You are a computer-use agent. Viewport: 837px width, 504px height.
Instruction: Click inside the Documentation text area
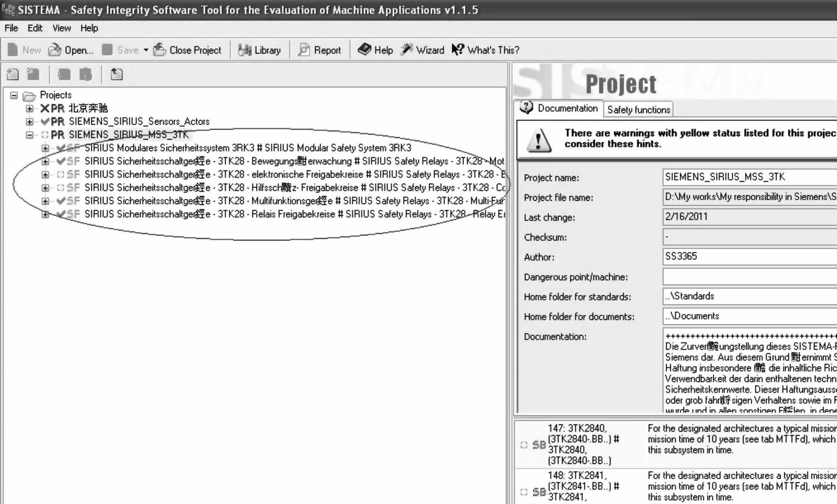point(750,370)
